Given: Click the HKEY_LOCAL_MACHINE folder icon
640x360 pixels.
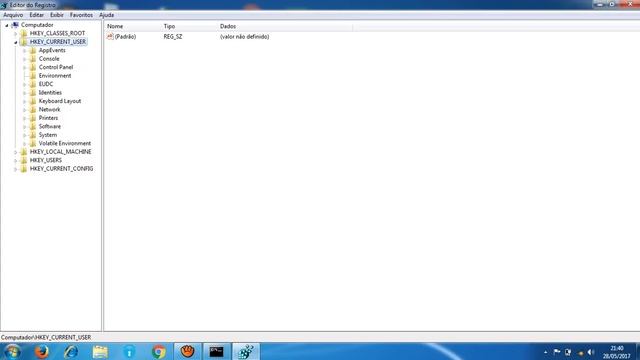Looking at the screenshot, I should tap(24, 152).
